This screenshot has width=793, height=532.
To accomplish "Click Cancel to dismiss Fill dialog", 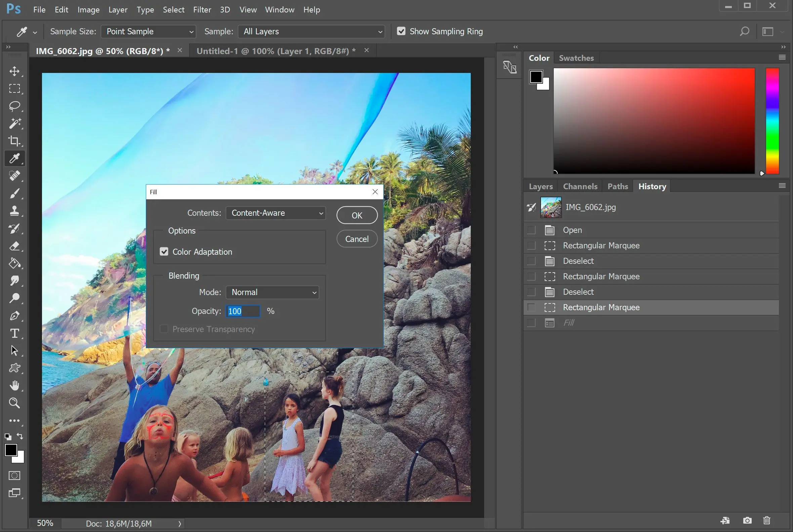I will point(357,238).
